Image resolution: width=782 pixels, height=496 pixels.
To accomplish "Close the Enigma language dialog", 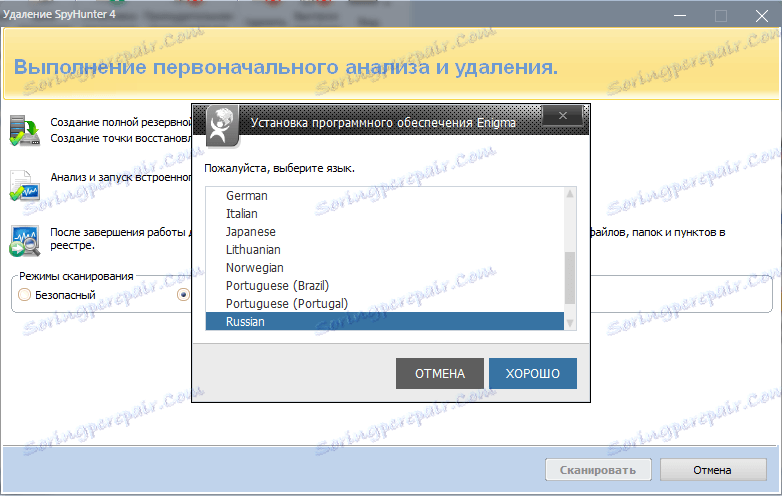I will coord(563,116).
